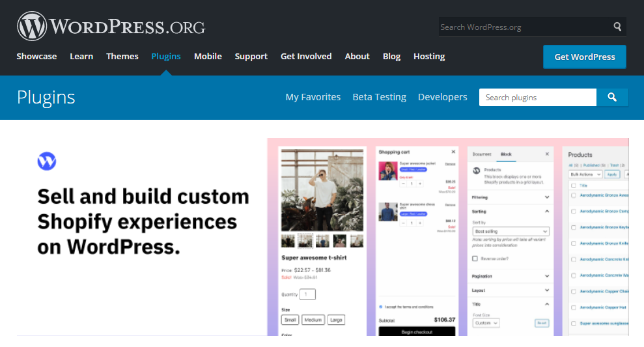The image size is (644, 347).
Task: Focus the Search plugins field
Action: (x=538, y=97)
